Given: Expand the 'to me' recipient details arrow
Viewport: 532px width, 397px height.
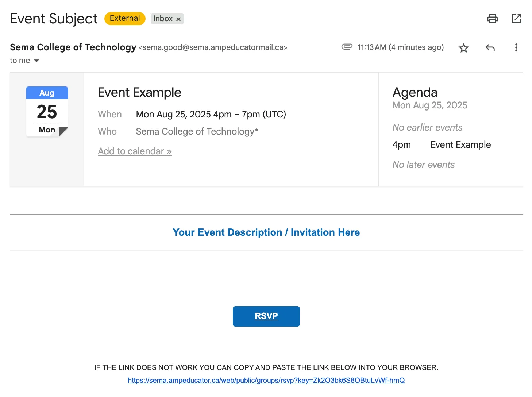Looking at the screenshot, I should (36, 61).
